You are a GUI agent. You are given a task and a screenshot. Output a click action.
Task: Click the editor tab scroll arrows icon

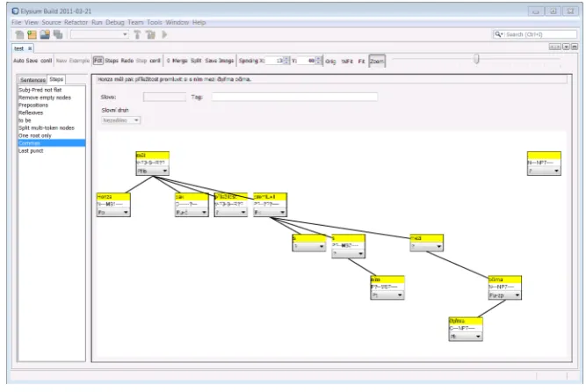[554, 47]
